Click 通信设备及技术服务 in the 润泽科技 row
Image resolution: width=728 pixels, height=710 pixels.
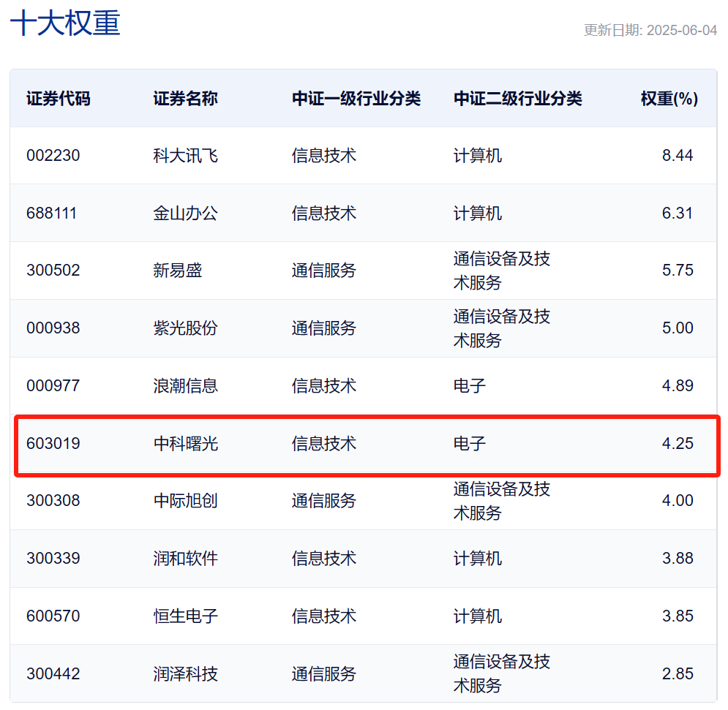pyautogui.click(x=501, y=673)
